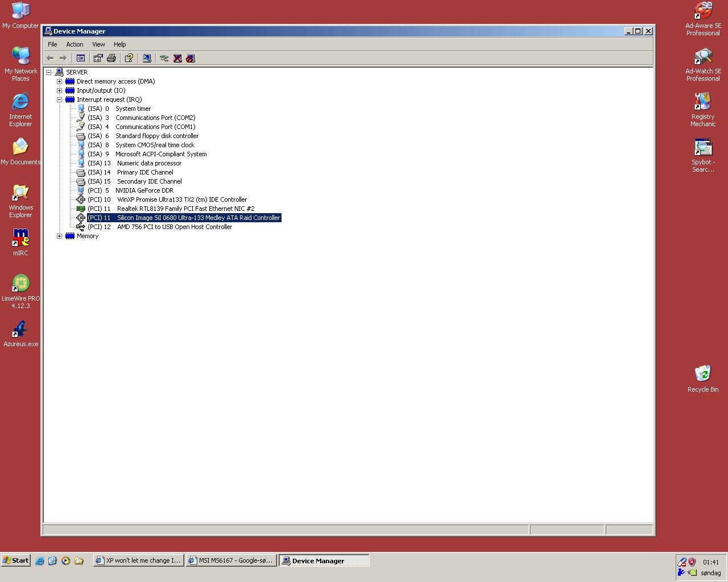Screen dimensions: 728x582
Task: Click the Device Manager taskbar button
Action: point(324,560)
